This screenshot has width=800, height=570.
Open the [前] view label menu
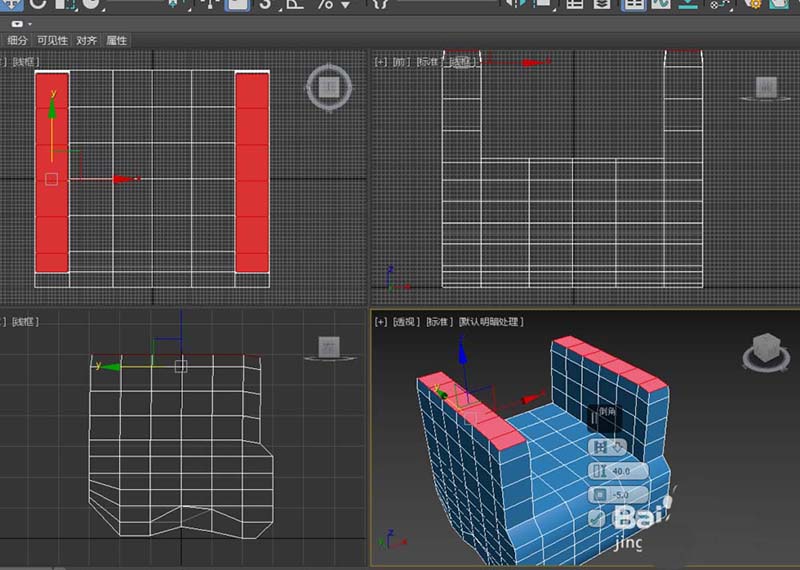click(402, 62)
